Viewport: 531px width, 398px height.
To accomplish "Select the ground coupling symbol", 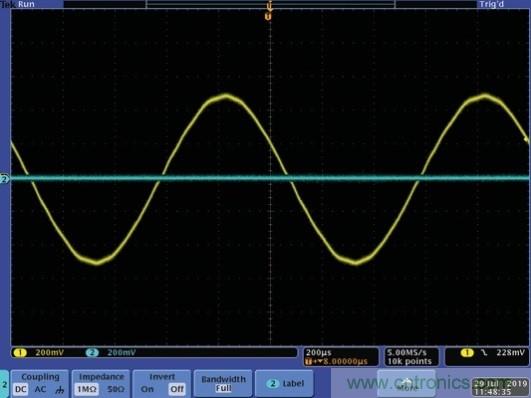I will pyautogui.click(x=60, y=390).
